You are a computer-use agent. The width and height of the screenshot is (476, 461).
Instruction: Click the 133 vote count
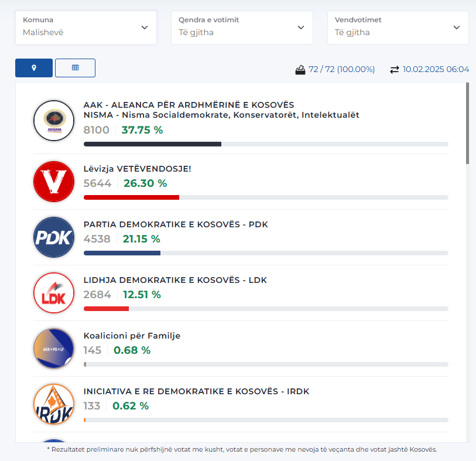coord(92,406)
